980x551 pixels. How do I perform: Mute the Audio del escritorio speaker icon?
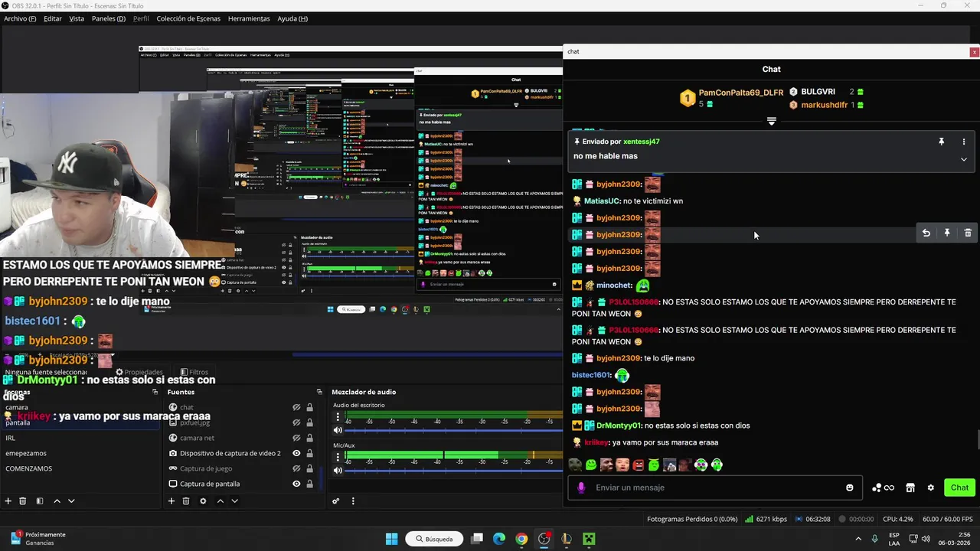click(x=338, y=430)
